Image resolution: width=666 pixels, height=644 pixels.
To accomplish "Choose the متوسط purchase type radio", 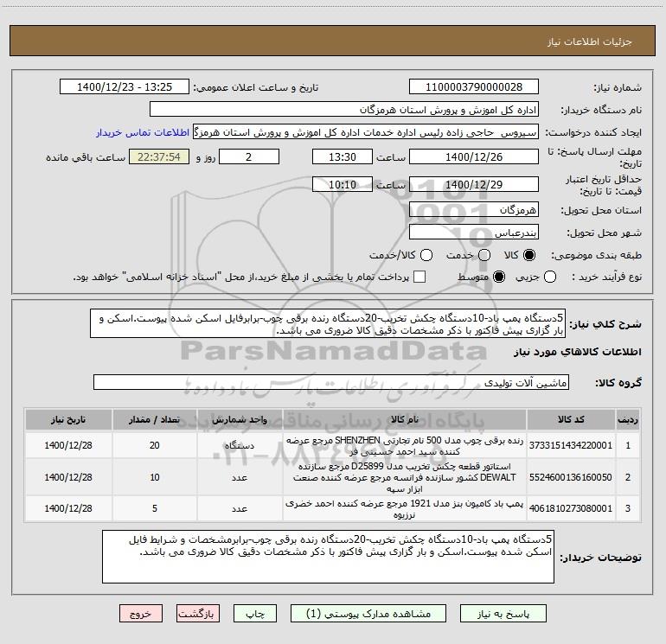I will tap(499, 277).
